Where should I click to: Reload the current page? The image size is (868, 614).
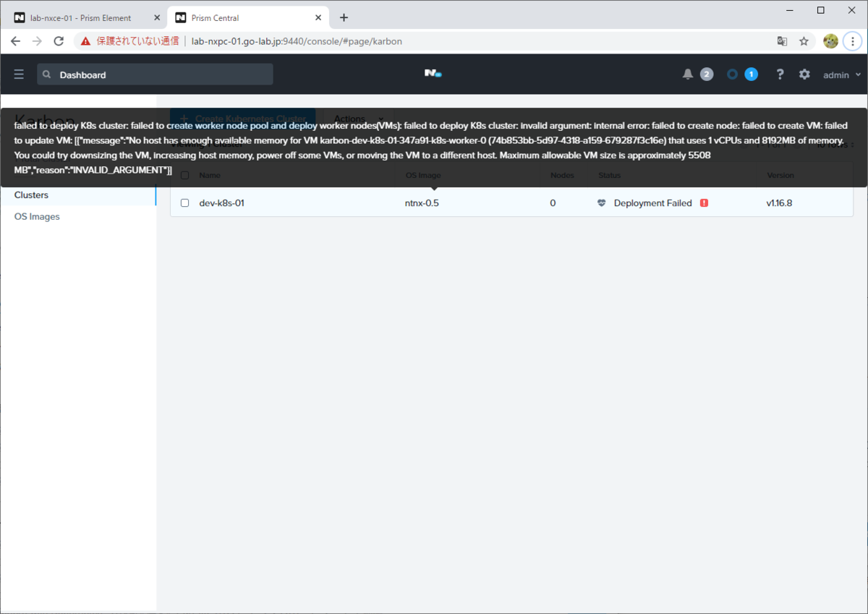[59, 41]
